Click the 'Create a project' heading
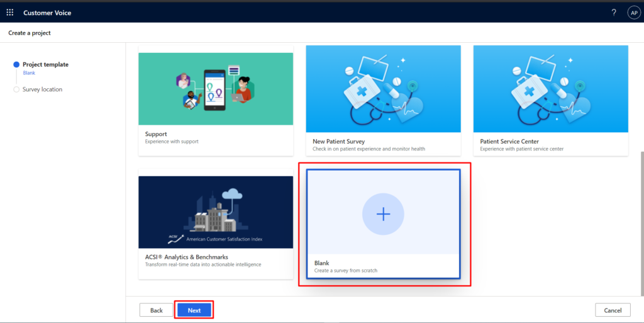Viewport: 644px width, 323px height. pos(30,33)
